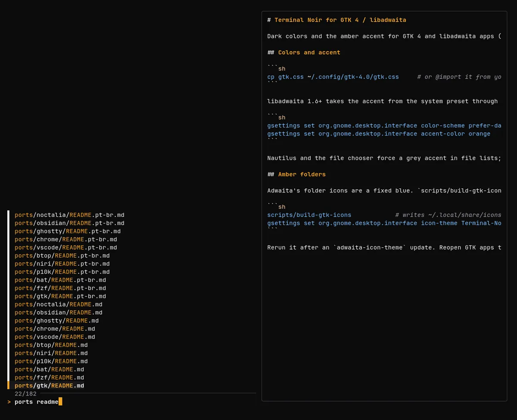Click the 'Colors and accent' preview heading

click(309, 52)
